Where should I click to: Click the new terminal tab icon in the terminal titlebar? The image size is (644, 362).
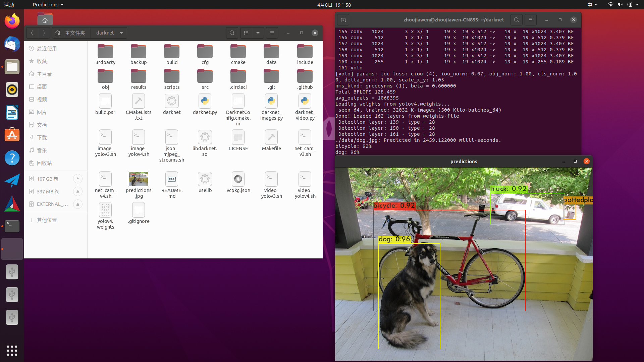343,20
